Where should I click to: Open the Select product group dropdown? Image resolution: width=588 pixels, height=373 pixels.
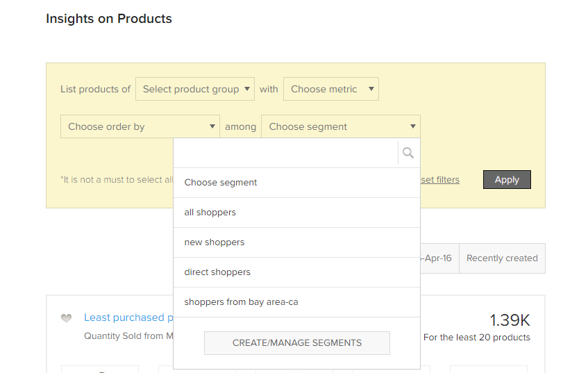(x=195, y=89)
